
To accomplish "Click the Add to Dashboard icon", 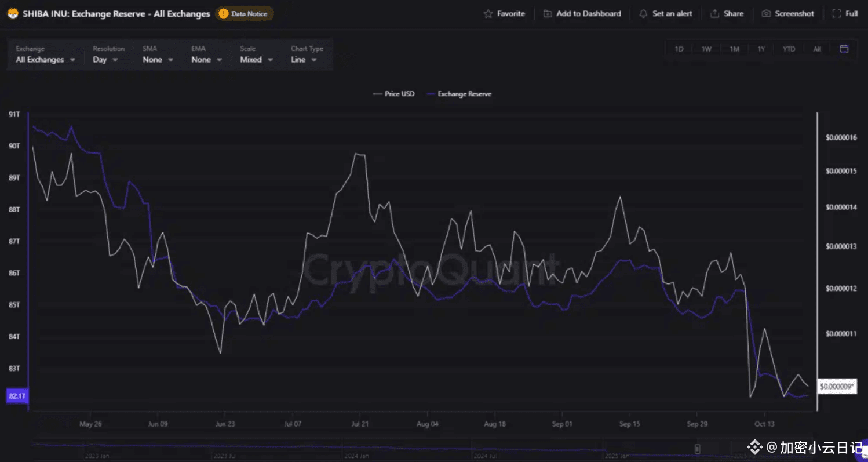I will pos(548,13).
